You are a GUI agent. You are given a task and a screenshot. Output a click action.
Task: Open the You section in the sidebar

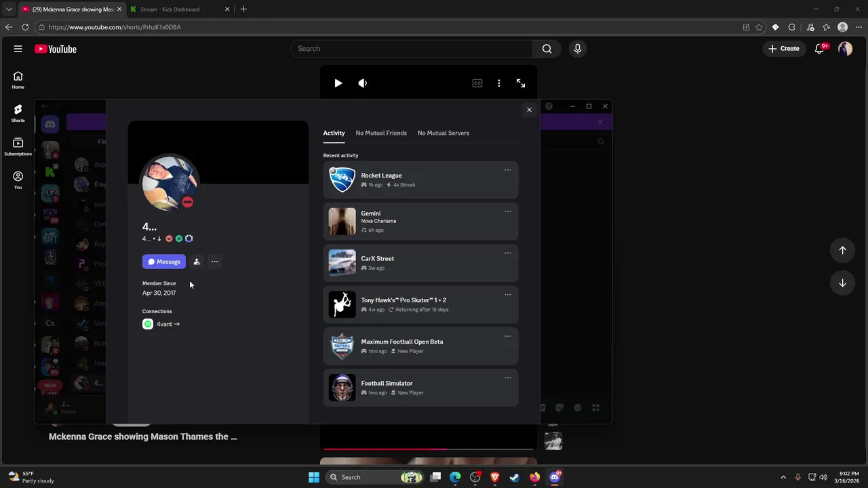pyautogui.click(x=18, y=180)
